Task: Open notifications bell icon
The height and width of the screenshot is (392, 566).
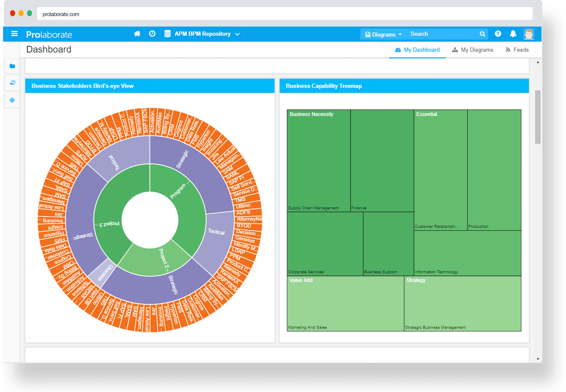Action: coord(513,34)
